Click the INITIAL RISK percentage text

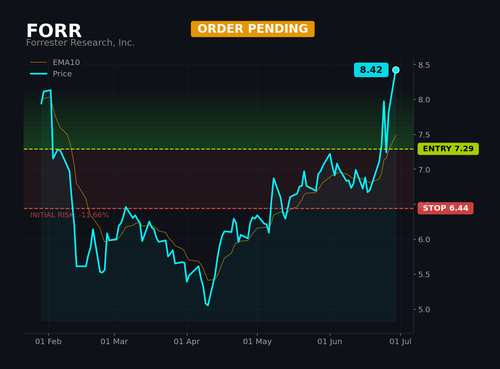tap(69, 215)
